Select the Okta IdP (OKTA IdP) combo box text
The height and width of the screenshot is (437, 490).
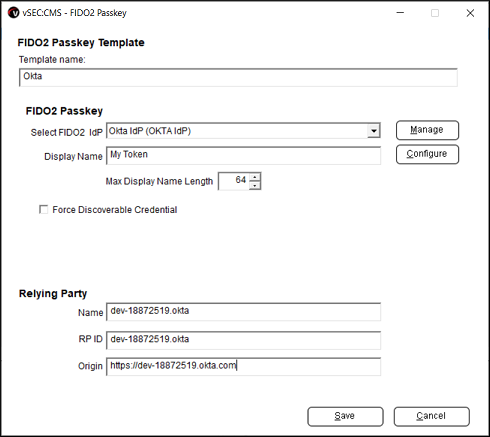(x=150, y=131)
